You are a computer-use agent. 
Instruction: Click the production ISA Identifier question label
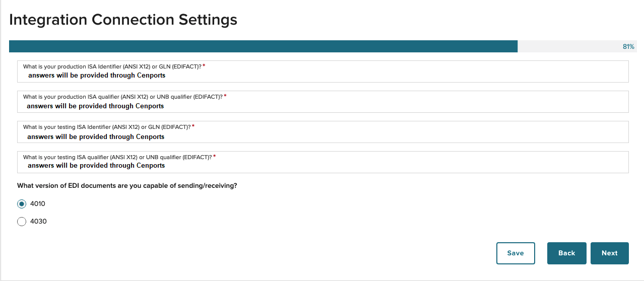click(x=112, y=66)
